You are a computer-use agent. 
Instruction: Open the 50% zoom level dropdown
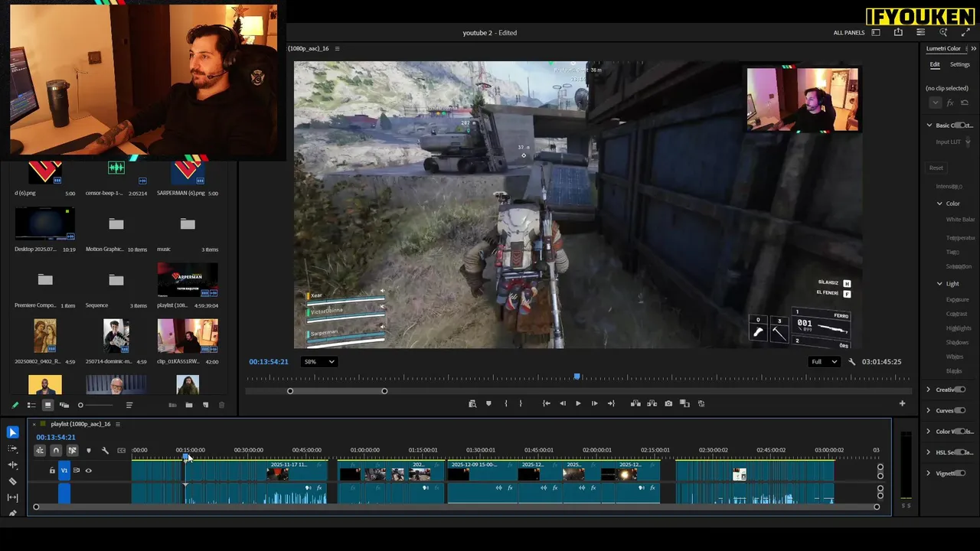point(319,362)
